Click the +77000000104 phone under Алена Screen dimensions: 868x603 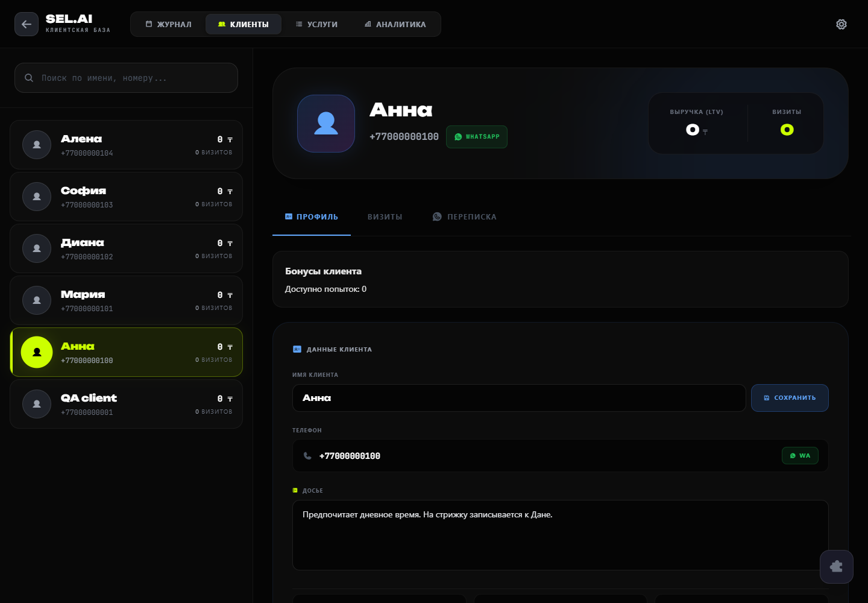(x=87, y=153)
